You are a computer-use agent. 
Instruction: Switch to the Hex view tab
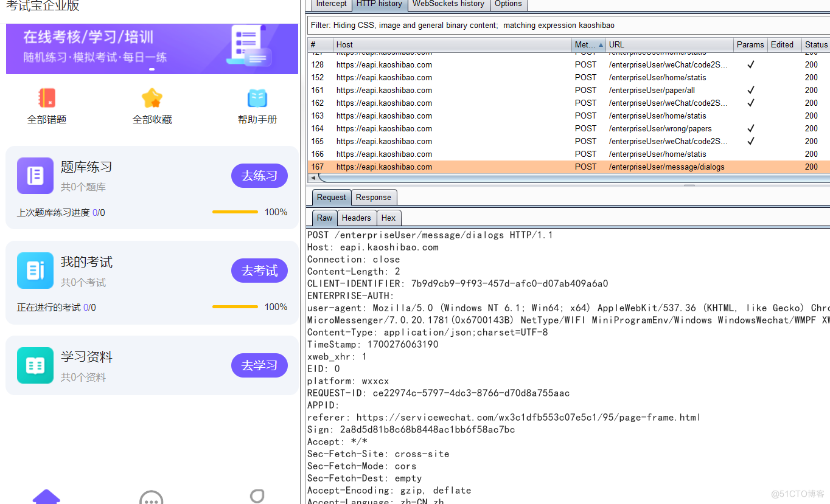[x=389, y=218]
